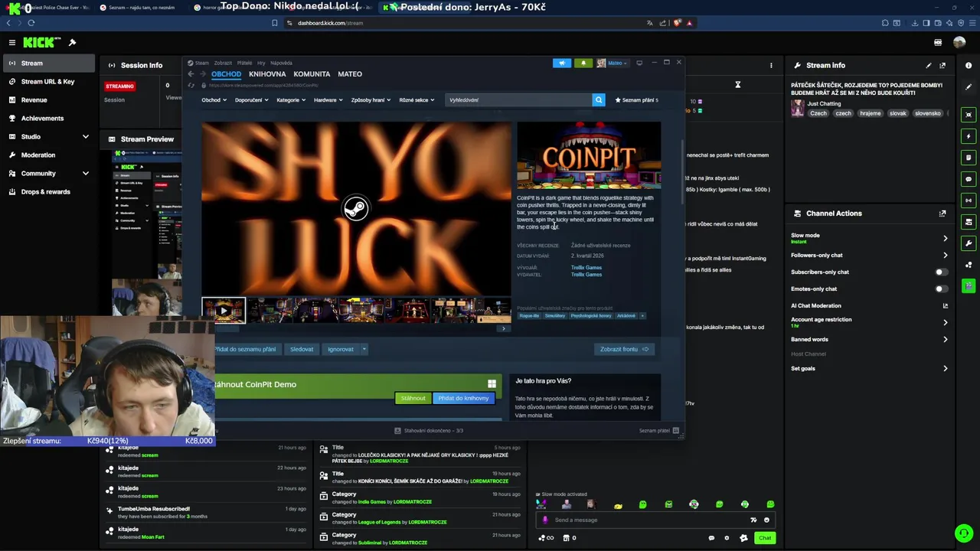The image size is (980, 551).
Task: Click the Steam store search field
Action: [518, 100]
